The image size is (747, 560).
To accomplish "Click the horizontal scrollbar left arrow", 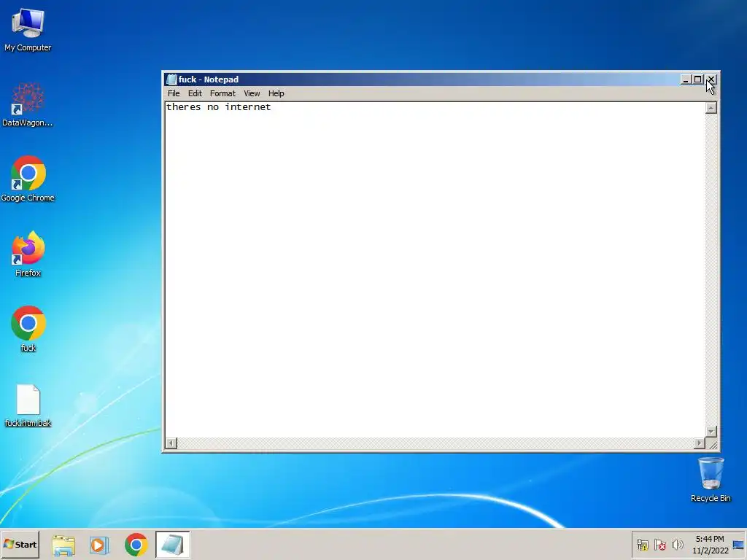I will 171,443.
